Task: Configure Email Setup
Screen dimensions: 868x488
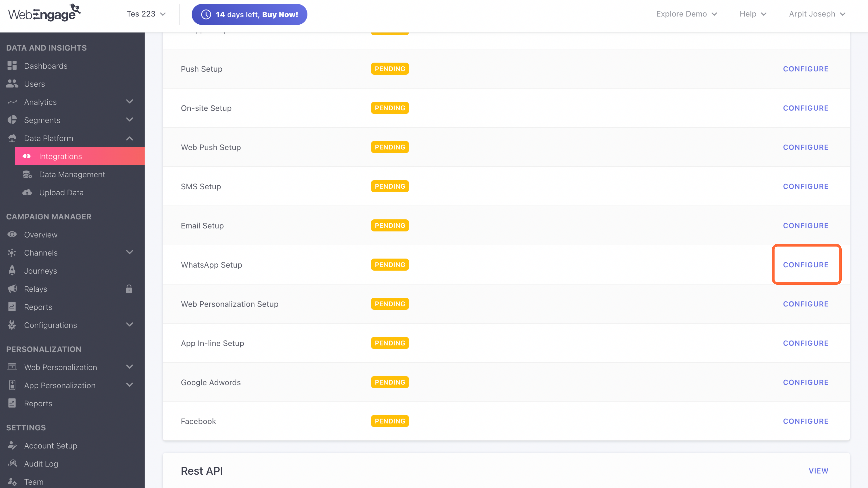Action: click(x=805, y=225)
